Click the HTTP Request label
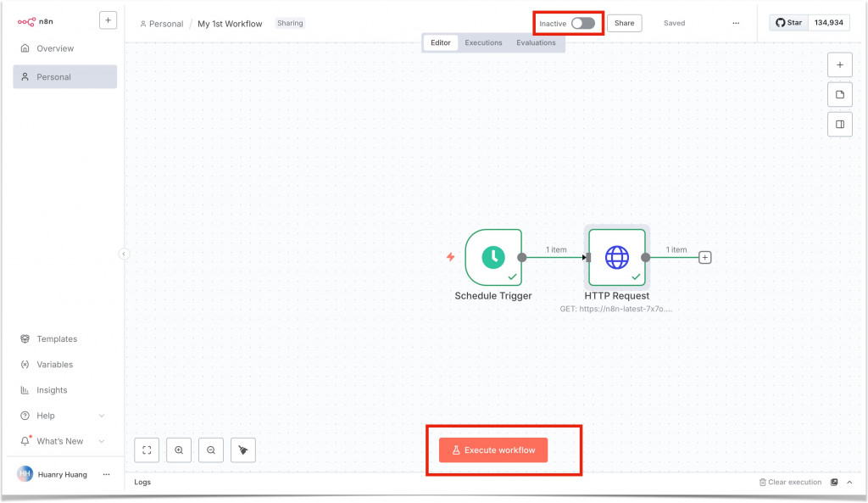The width and height of the screenshot is (868, 503). click(x=617, y=296)
